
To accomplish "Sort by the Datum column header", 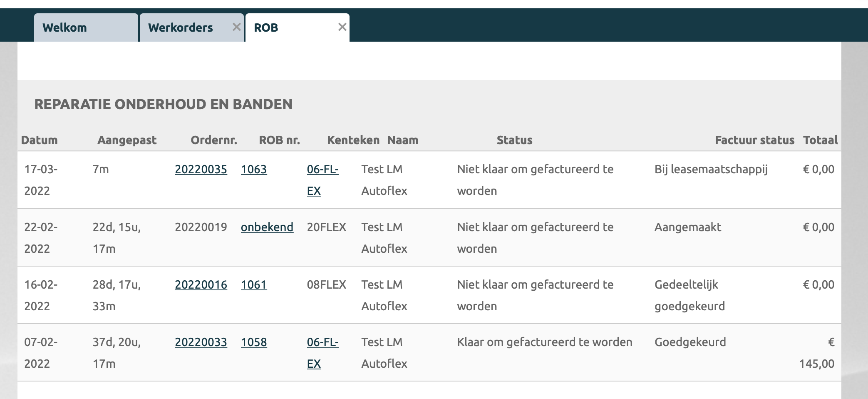I will (39, 140).
